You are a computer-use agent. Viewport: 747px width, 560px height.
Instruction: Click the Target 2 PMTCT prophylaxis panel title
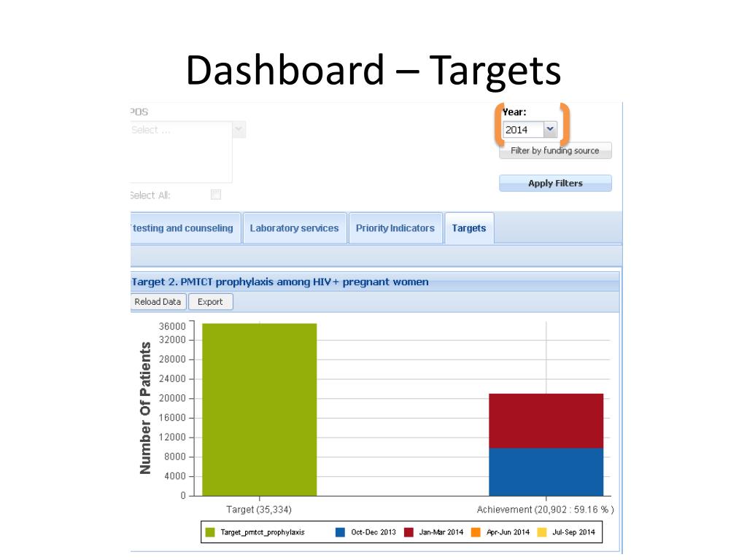(x=280, y=282)
